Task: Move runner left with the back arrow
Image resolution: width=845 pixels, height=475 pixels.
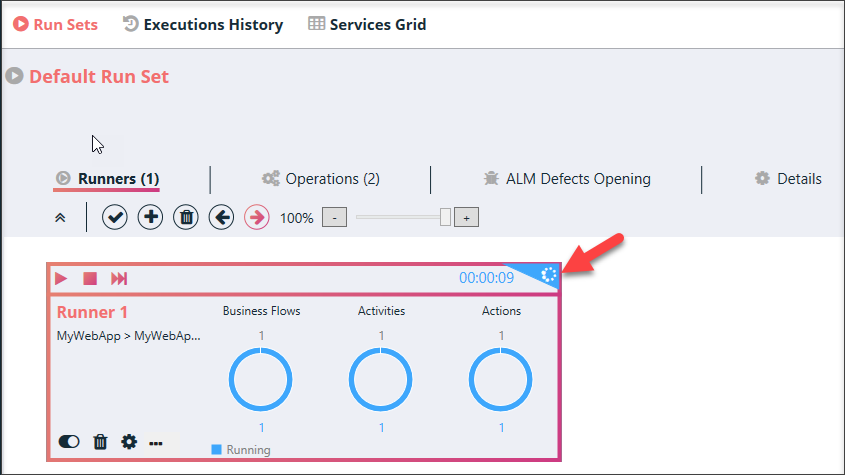Action: coord(221,217)
